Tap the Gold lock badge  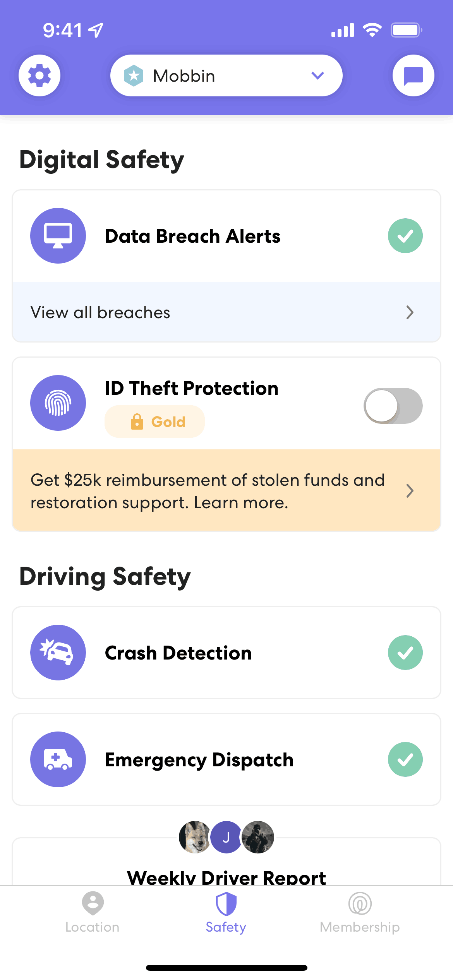click(154, 421)
